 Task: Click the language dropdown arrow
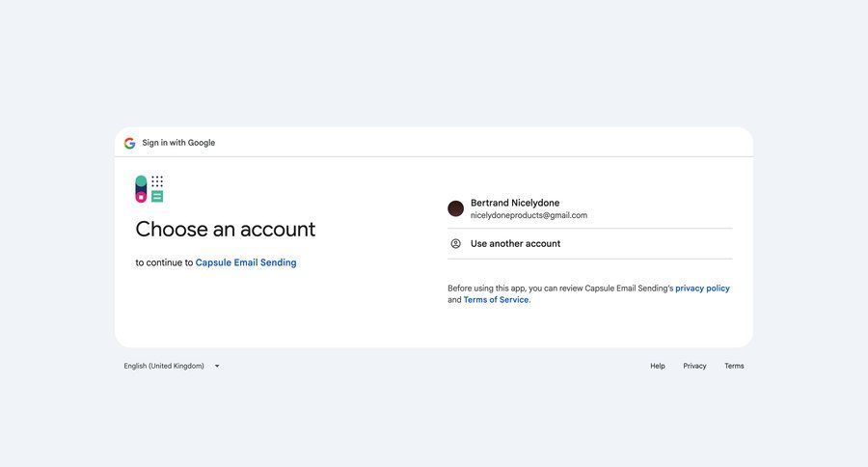[217, 367]
